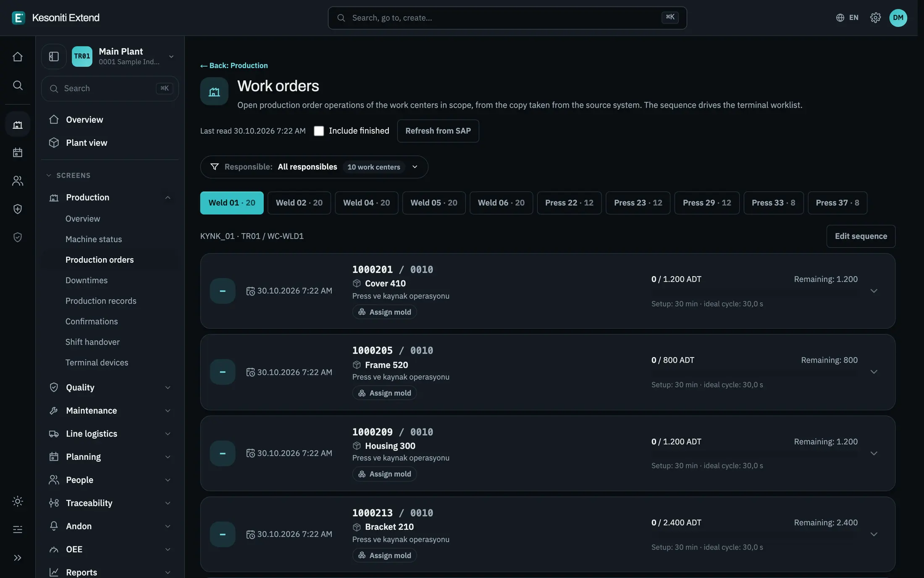Click minus status icon on order 1000205
The image size is (924, 578).
point(223,372)
